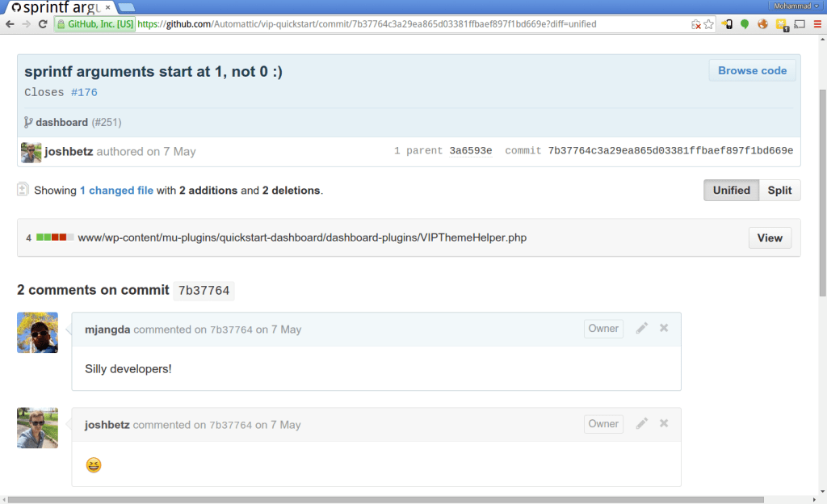Click joshbetz's avatar beside second comment
This screenshot has height=504, width=827.
[37, 428]
